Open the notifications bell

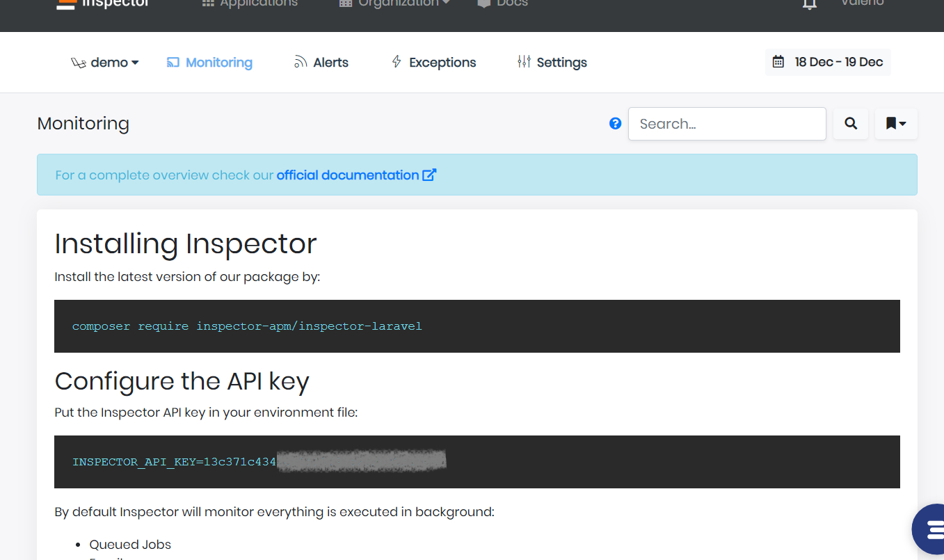pos(810,4)
